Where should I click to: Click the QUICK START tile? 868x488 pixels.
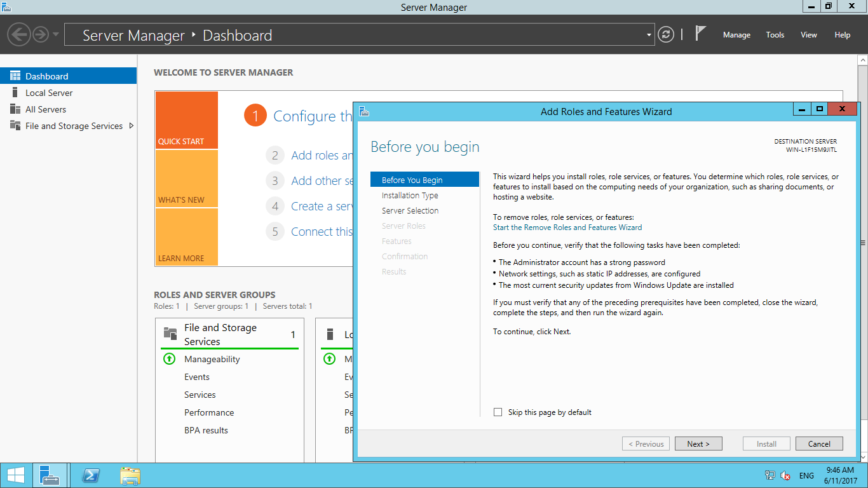coord(186,121)
